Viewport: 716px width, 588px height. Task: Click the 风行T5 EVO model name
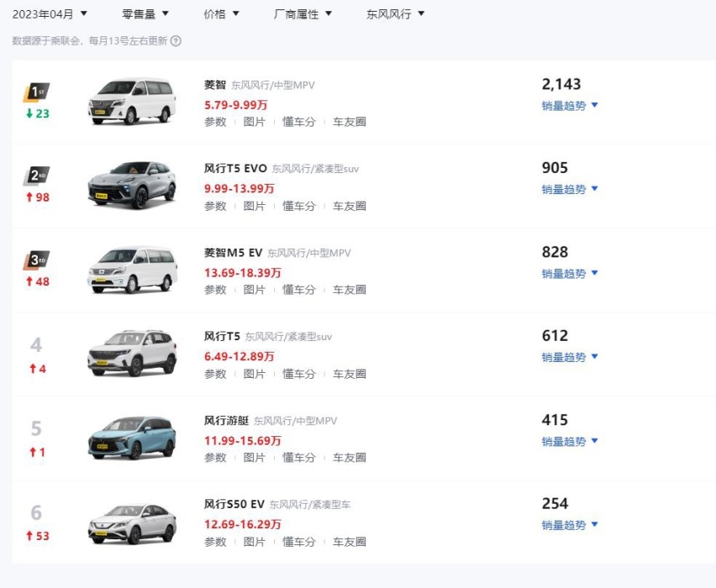tap(235, 169)
